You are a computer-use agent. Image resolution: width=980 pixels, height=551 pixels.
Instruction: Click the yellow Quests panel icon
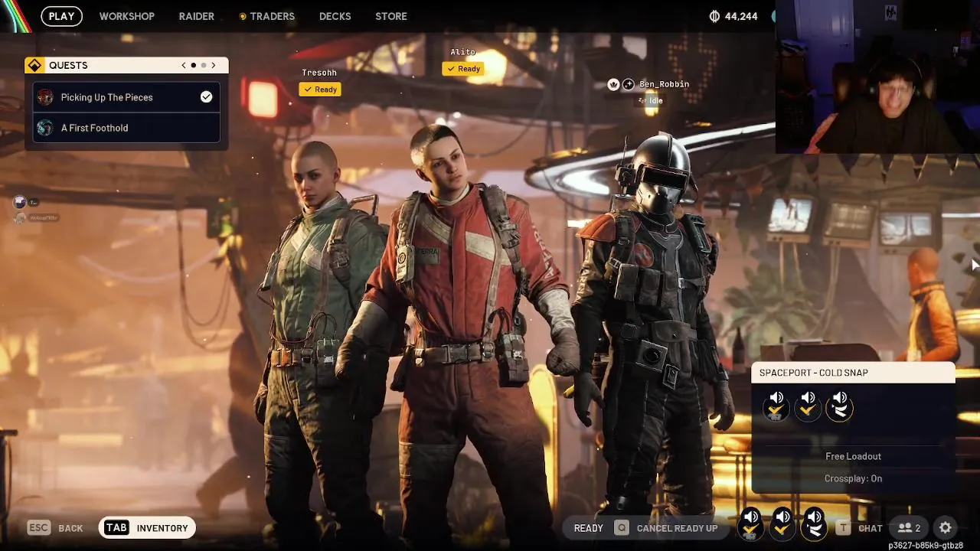point(34,65)
